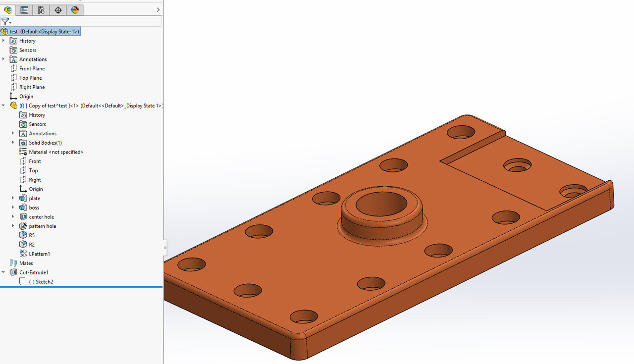Image resolution: width=634 pixels, height=364 pixels.
Task: Open the DisplayManager color wheel icon
Action: point(75,9)
